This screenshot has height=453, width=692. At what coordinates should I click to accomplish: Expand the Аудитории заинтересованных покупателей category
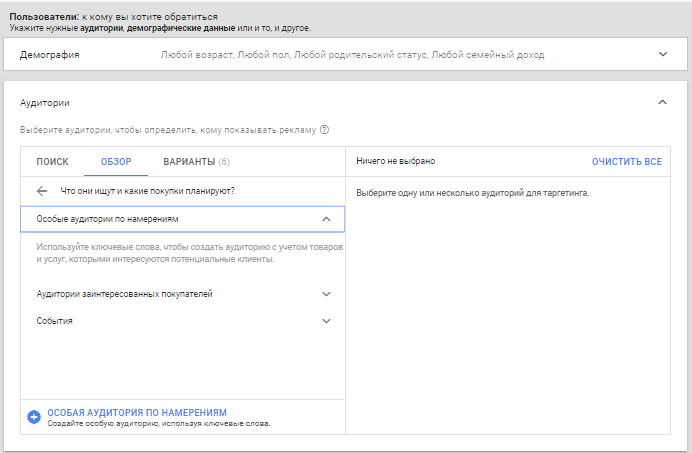[124, 294]
